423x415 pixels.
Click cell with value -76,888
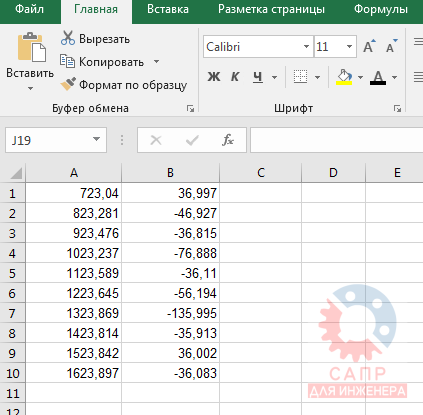tap(170, 253)
